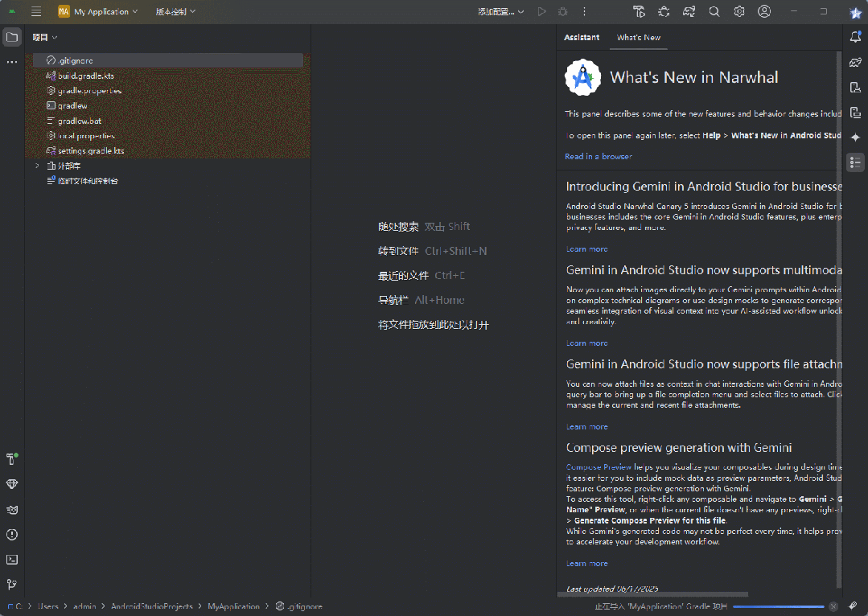The width and height of the screenshot is (868, 616).
Task: Open the main hamburger menu
Action: 36,11
